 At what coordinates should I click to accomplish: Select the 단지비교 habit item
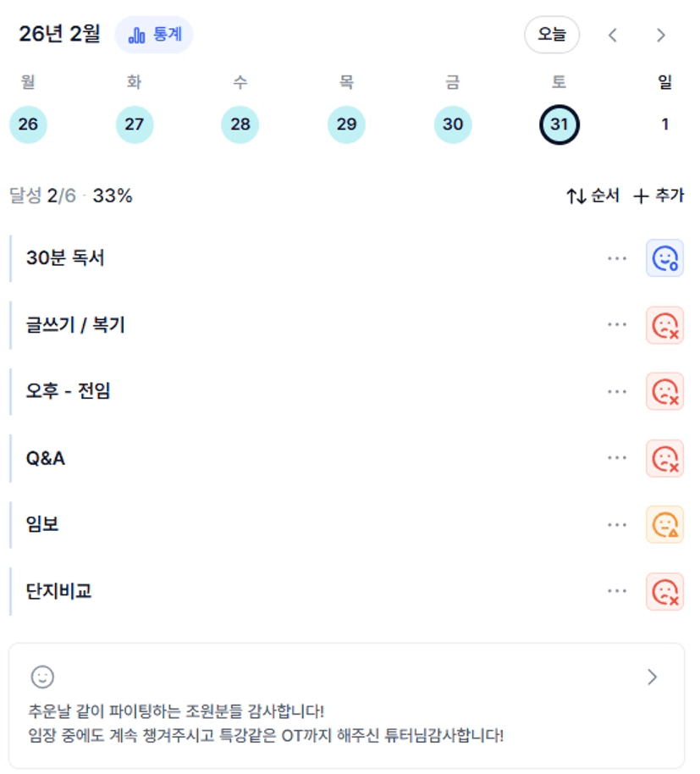coord(59,591)
